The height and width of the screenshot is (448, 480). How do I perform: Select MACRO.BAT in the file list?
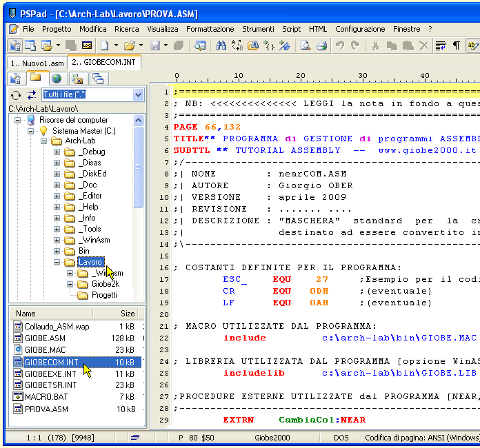tap(46, 397)
